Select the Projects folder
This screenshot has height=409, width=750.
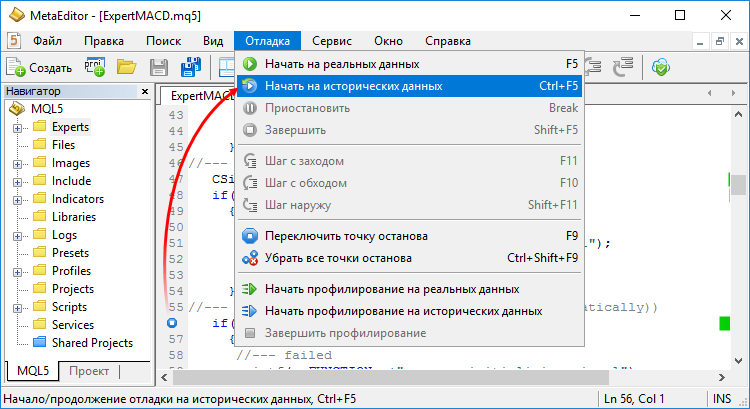click(x=73, y=289)
